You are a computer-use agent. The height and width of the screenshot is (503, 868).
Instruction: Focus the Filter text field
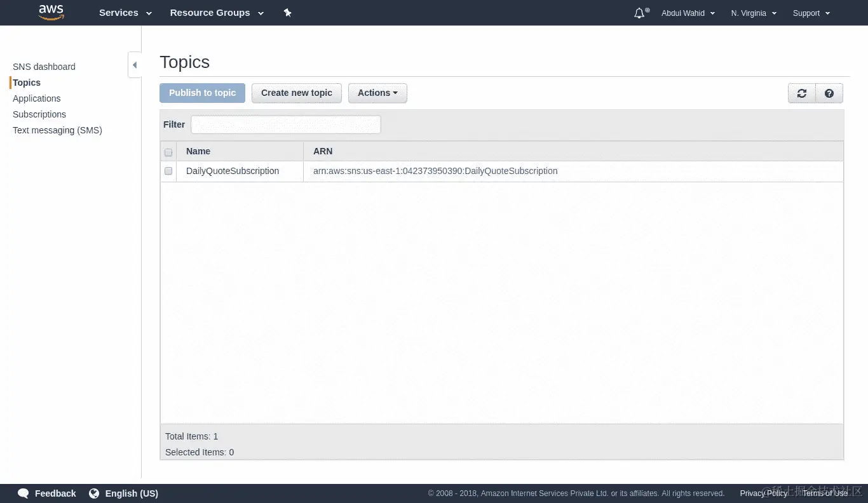[286, 124]
